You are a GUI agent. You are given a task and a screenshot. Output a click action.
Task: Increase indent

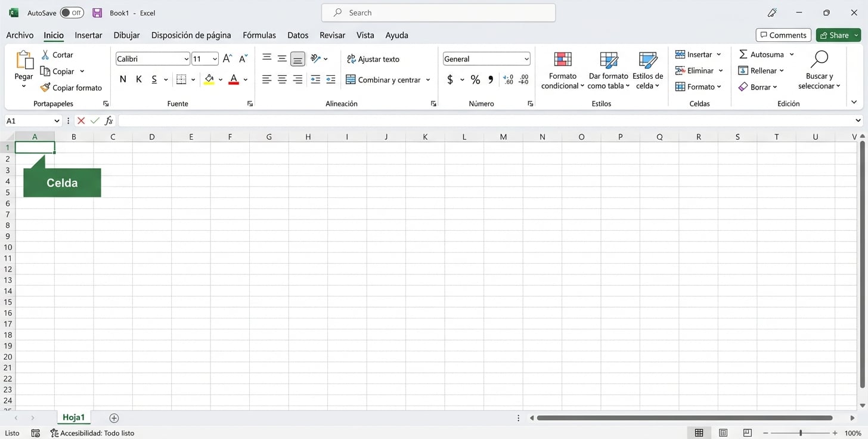click(x=331, y=79)
